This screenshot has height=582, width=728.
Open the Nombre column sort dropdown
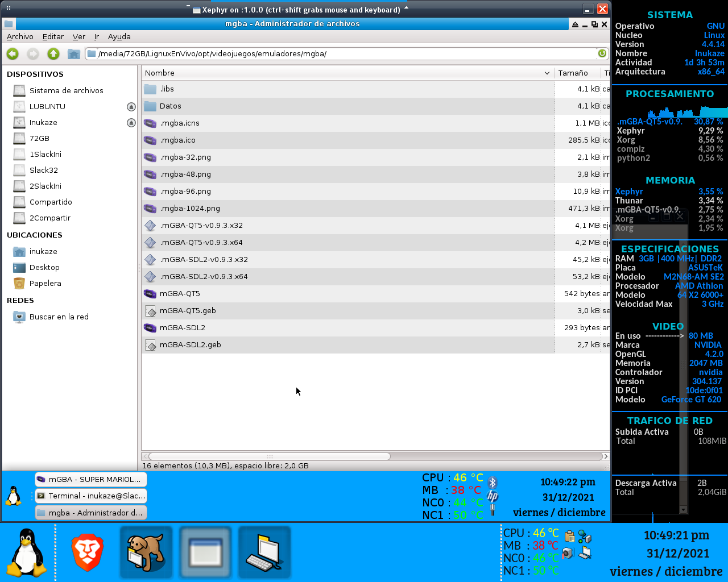547,73
